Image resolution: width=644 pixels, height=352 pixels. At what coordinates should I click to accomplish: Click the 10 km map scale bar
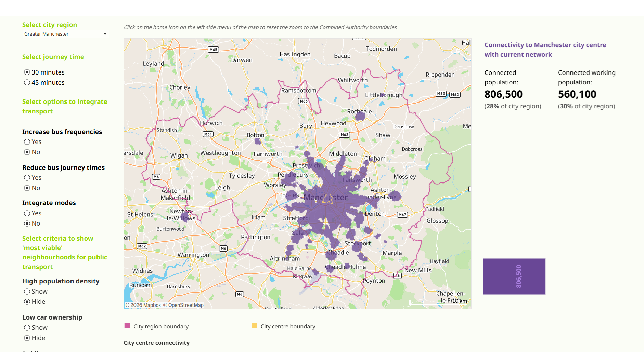click(438, 302)
